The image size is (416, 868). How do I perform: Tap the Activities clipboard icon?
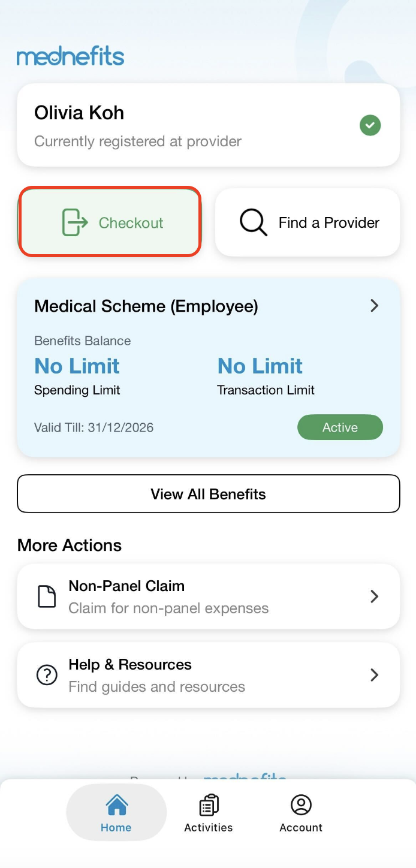click(209, 805)
